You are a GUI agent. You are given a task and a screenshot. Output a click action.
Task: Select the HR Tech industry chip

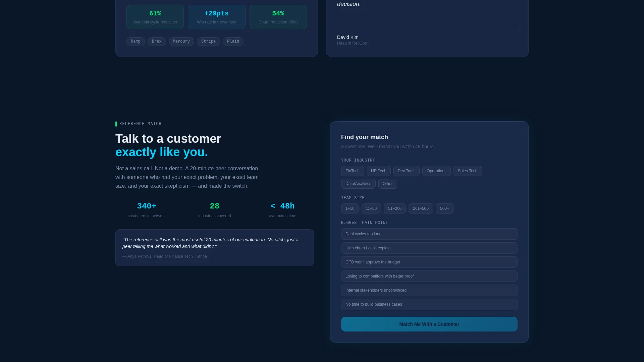[x=378, y=171]
